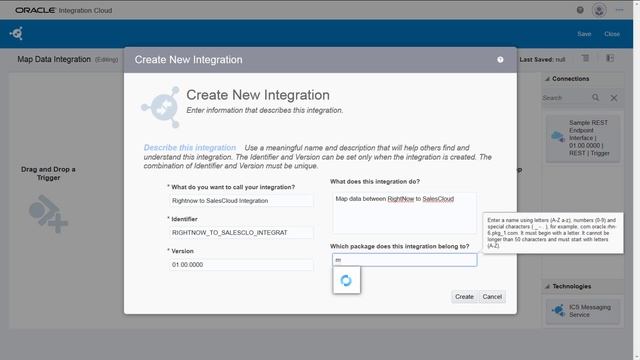Open the user profile avatar menu

coord(599,10)
